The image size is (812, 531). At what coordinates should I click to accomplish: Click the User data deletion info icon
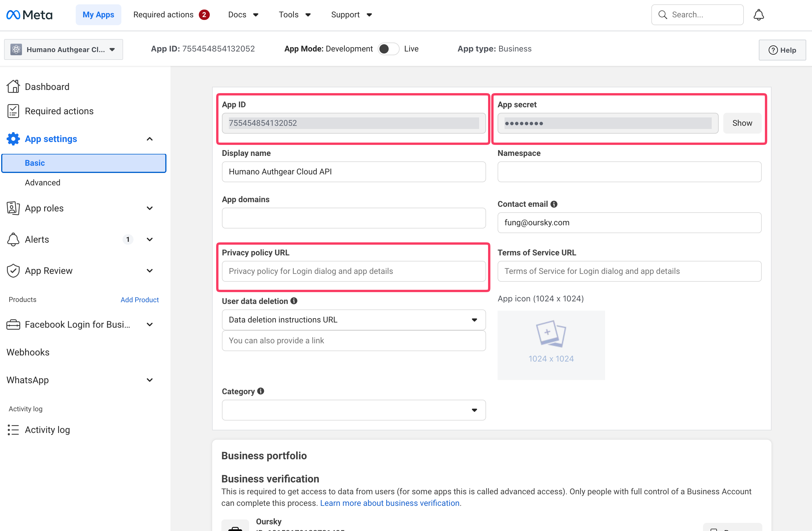coord(294,301)
